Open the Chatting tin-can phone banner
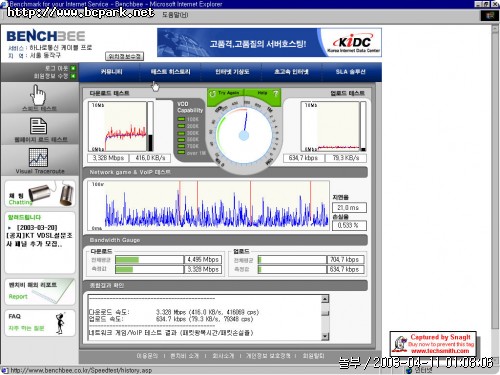Screen dimensions: 500x375 [40, 194]
